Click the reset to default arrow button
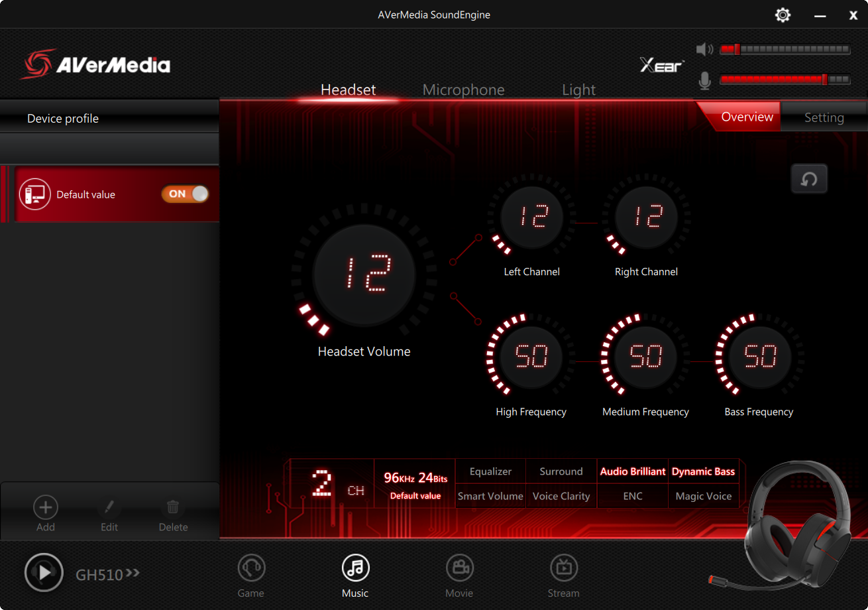The height and width of the screenshot is (610, 868). [809, 179]
